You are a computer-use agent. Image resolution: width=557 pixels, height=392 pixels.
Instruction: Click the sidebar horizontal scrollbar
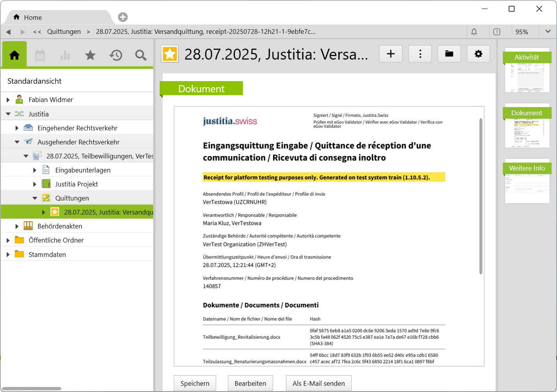point(31,388)
